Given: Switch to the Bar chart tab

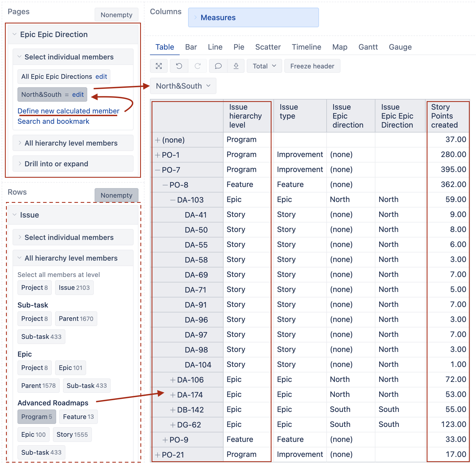Looking at the screenshot, I should point(191,47).
